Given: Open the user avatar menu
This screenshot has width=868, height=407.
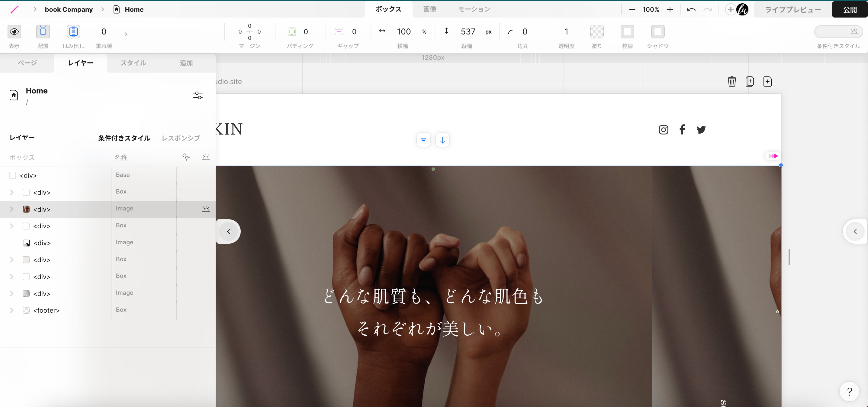Looking at the screenshot, I should (x=742, y=9).
